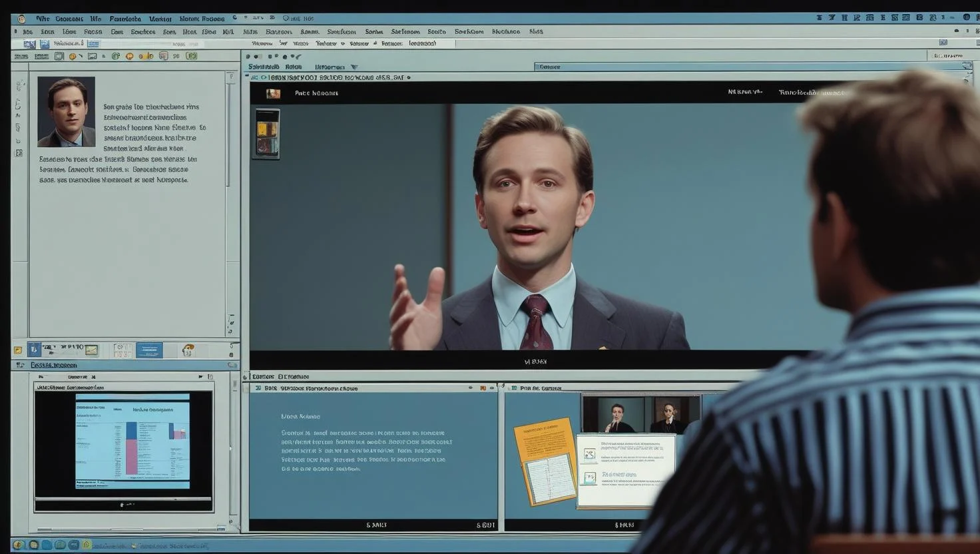Expand the small arrow in slide preview header
This screenshot has height=554, width=980.
click(200, 378)
